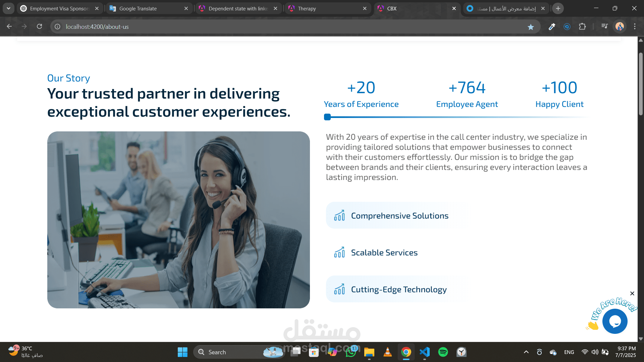The height and width of the screenshot is (362, 644).
Task: Open the cloud sync tray icon
Action: (x=553, y=352)
